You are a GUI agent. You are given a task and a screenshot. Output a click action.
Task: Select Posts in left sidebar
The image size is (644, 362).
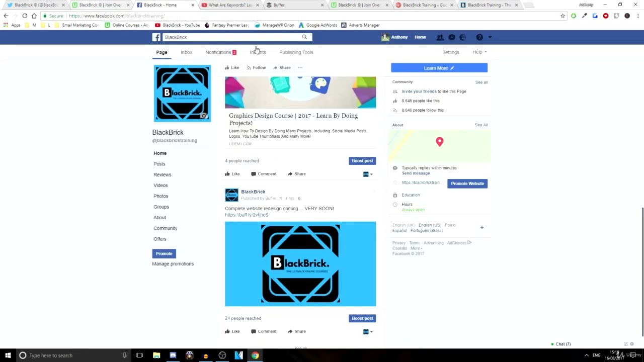click(159, 164)
